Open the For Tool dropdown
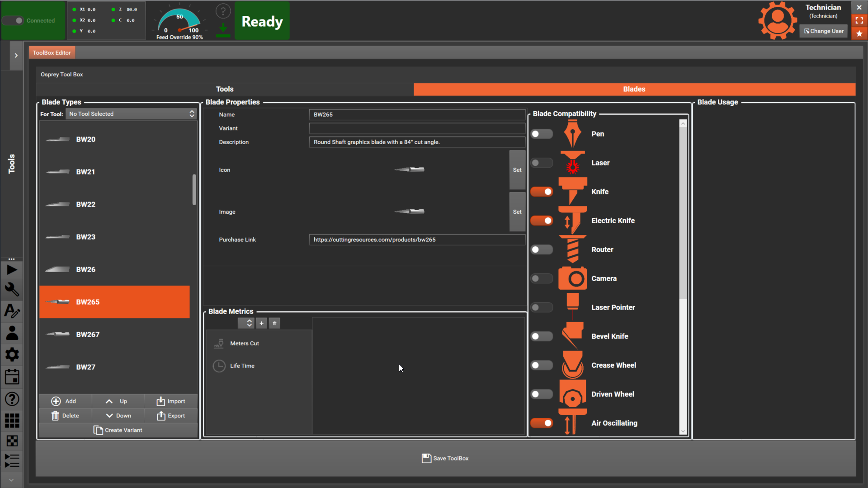 pos(131,114)
